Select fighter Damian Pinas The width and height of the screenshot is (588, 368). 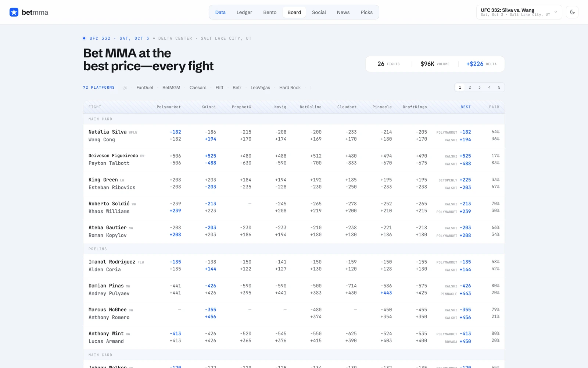[106, 286]
